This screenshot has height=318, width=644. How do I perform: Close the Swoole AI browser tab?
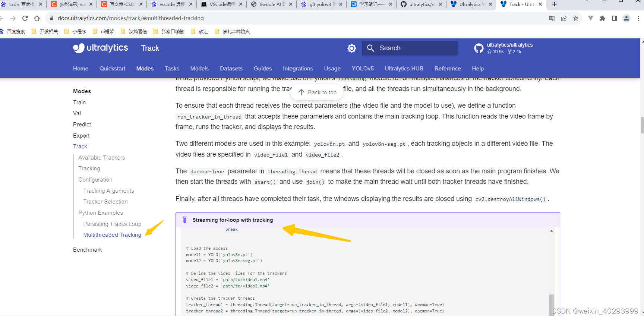(291, 4)
